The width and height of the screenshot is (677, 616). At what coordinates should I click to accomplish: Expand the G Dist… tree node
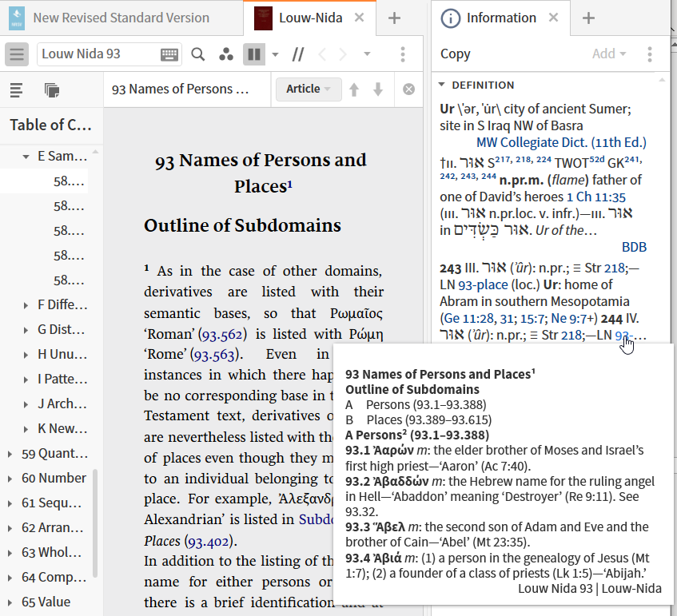26,331
